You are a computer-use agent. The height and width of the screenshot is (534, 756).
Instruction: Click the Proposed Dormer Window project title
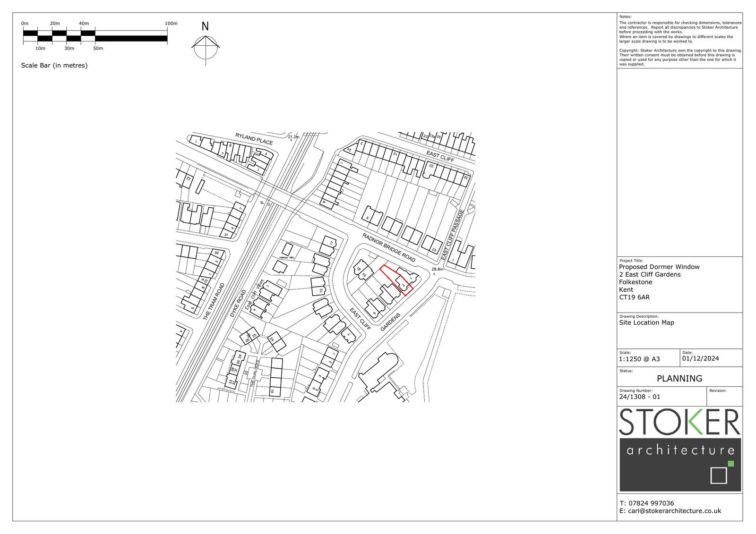point(659,267)
